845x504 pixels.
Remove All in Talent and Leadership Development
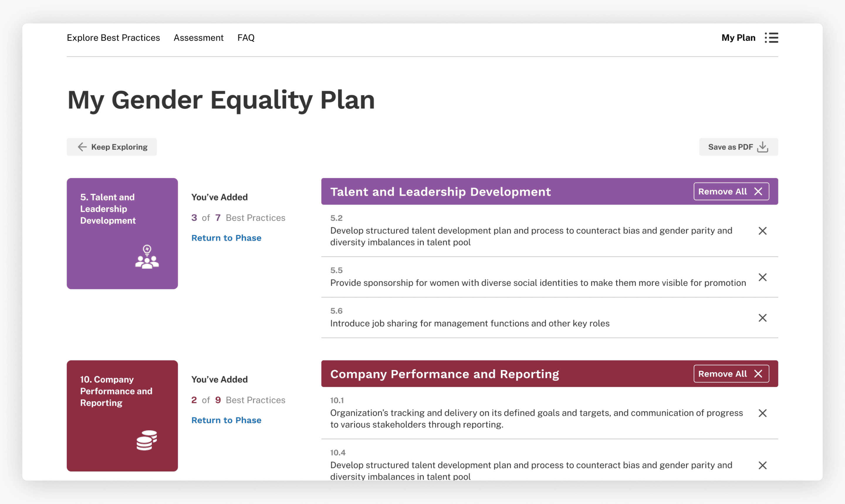click(x=731, y=192)
